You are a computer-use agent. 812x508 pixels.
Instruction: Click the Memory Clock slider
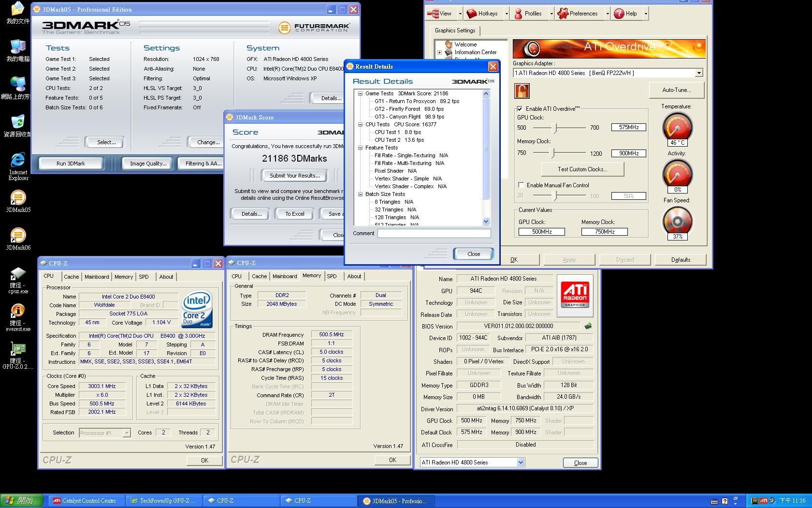click(553, 153)
